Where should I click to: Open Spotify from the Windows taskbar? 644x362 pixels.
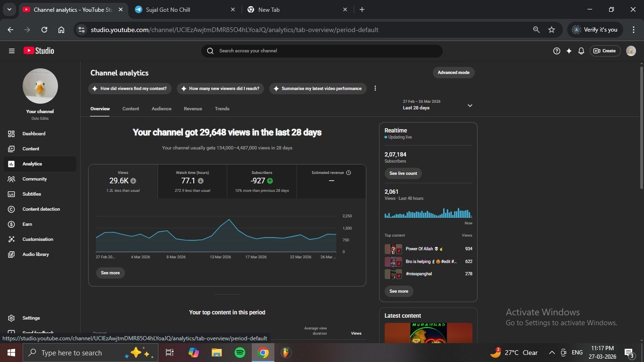(x=240, y=353)
